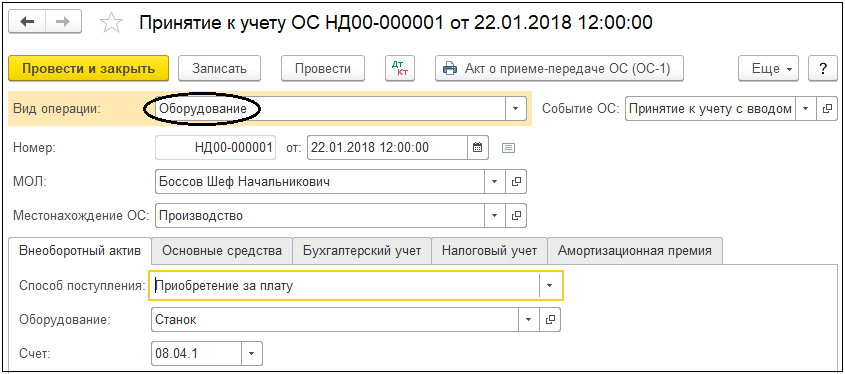
Task: Expand the Местонахождение ОС dropdown arrow
Action: point(495,216)
